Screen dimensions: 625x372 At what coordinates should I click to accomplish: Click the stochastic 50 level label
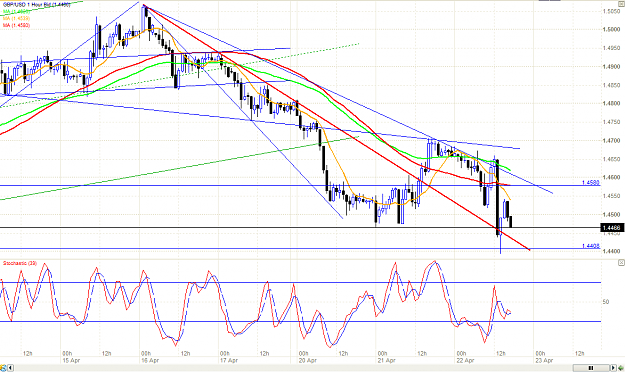[x=606, y=302]
